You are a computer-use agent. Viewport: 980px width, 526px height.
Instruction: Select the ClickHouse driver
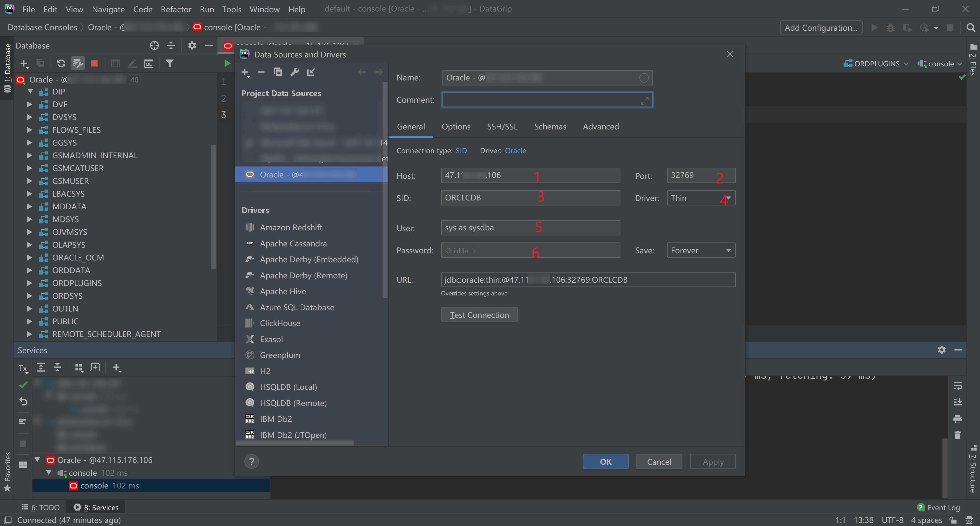pyautogui.click(x=280, y=323)
